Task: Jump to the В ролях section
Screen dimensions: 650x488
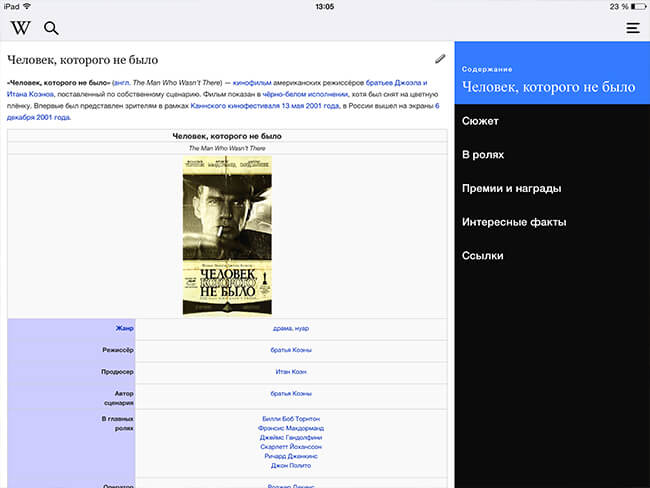Action: coord(483,155)
